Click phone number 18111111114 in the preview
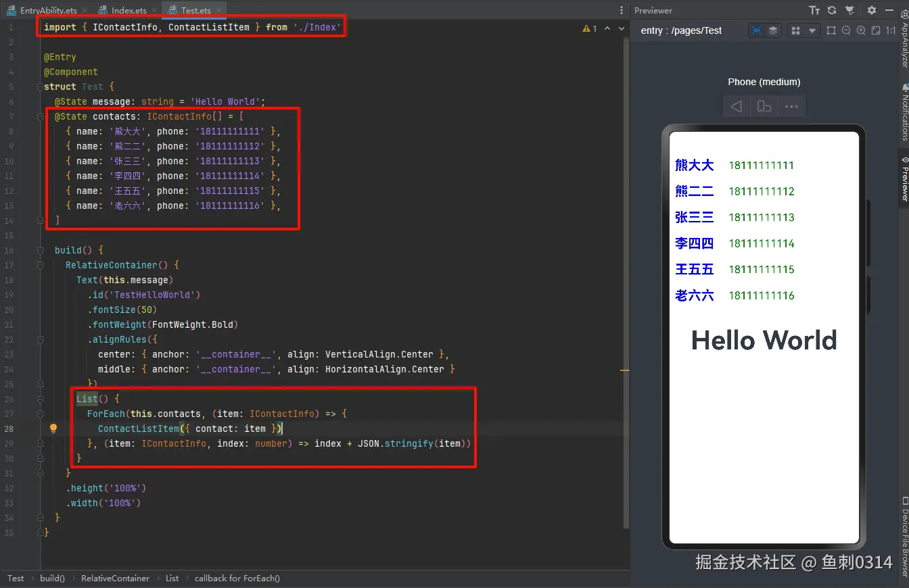Image resolution: width=909 pixels, height=588 pixels. click(x=762, y=243)
